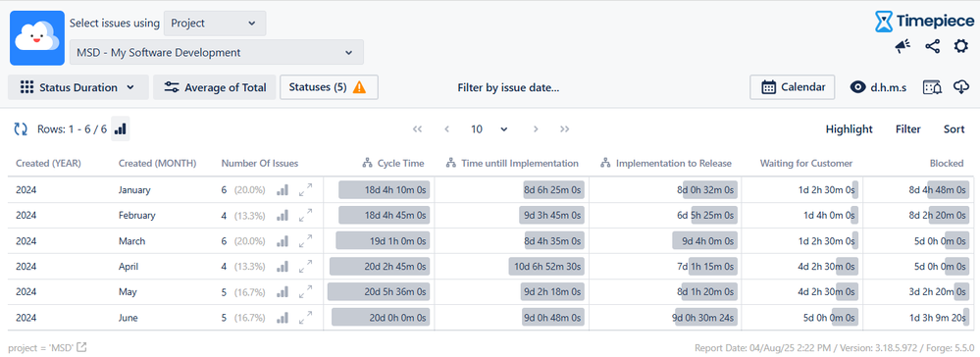Click the Statuses (5) button
The height and width of the screenshot is (357, 980).
(329, 87)
